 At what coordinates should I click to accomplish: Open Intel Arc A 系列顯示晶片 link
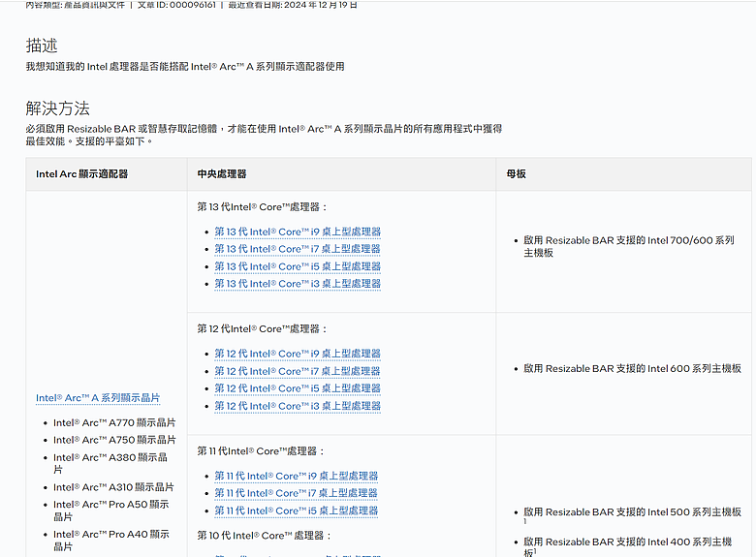click(x=98, y=398)
